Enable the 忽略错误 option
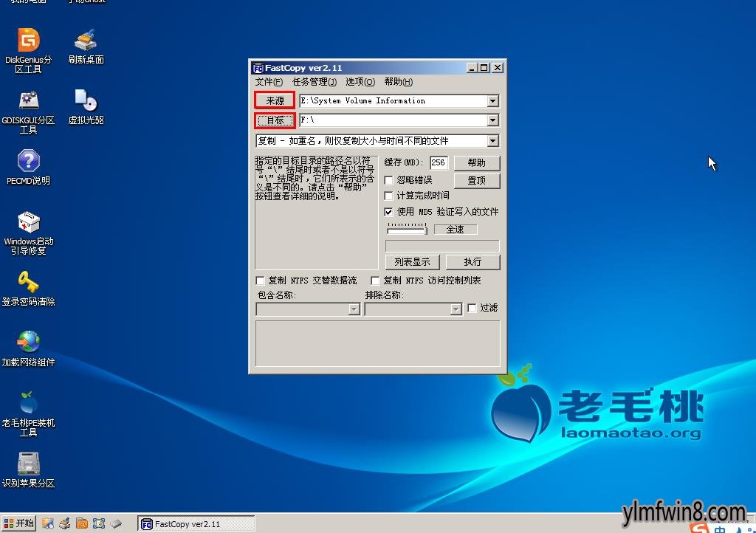 [x=389, y=180]
